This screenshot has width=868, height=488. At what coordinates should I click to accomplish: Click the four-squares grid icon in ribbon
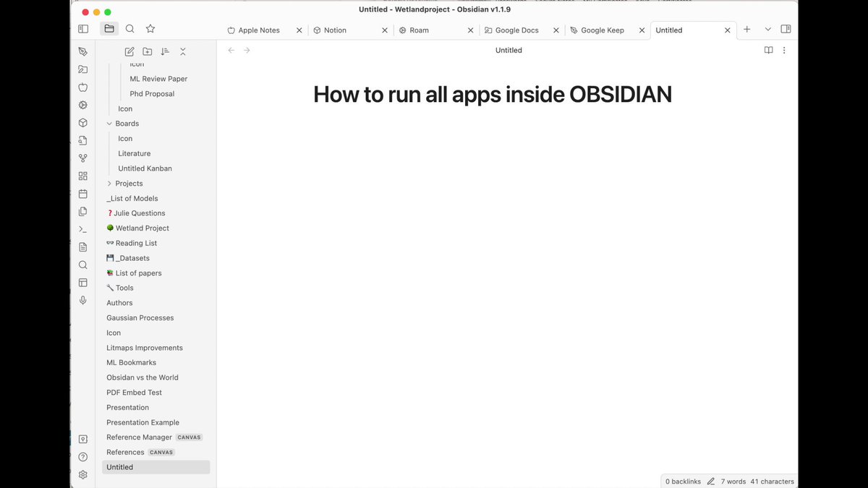(x=83, y=176)
